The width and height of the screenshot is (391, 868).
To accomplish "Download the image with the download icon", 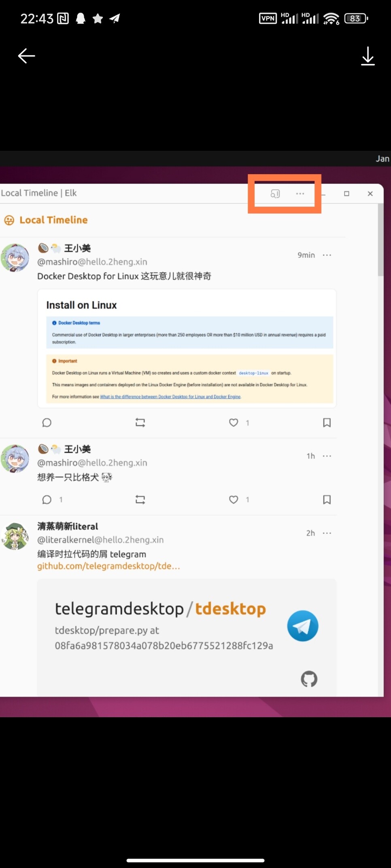I will (x=368, y=56).
